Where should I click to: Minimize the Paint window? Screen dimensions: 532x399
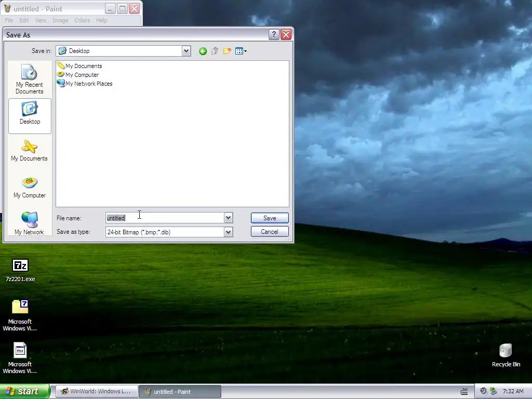coord(110,8)
